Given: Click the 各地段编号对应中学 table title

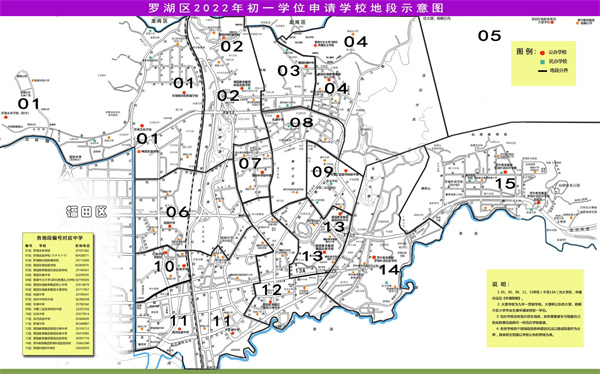Looking at the screenshot, I should [59, 238].
